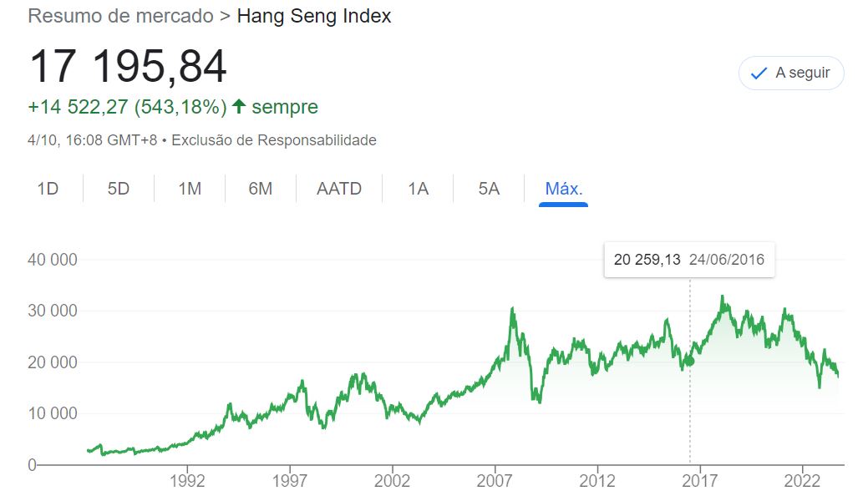This screenshot has width=868, height=496.
Task: Choose the 6M time range tab
Action: click(261, 189)
